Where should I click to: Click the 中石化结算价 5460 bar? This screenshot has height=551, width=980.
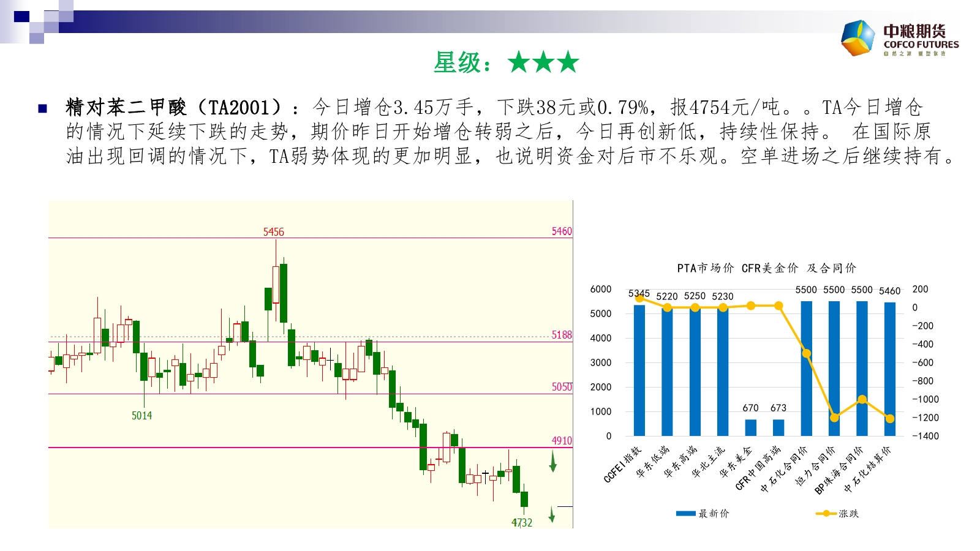[x=889, y=369]
